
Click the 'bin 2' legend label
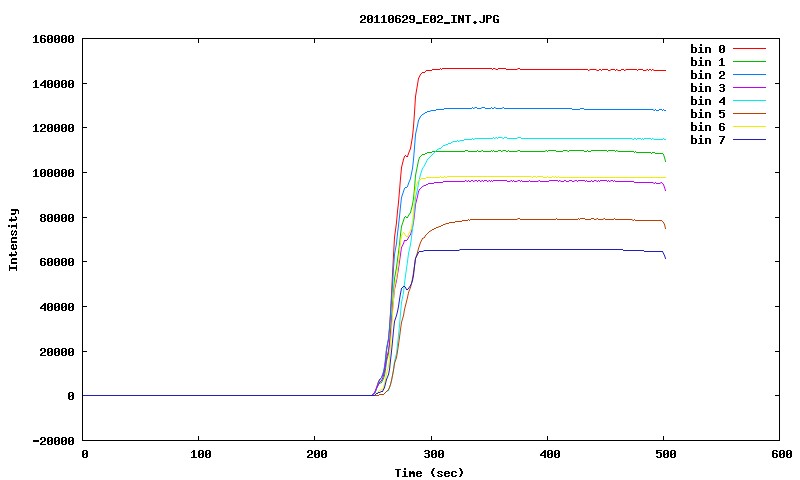coord(708,75)
